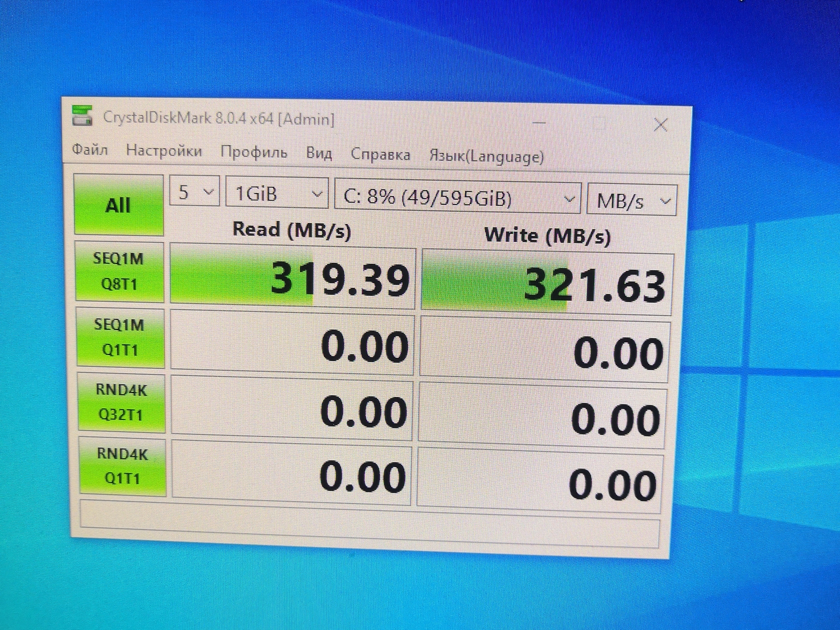Screen dimensions: 840x630
Task: Click the CrystalDiskMark app icon in title bar
Action: pyautogui.click(x=82, y=115)
